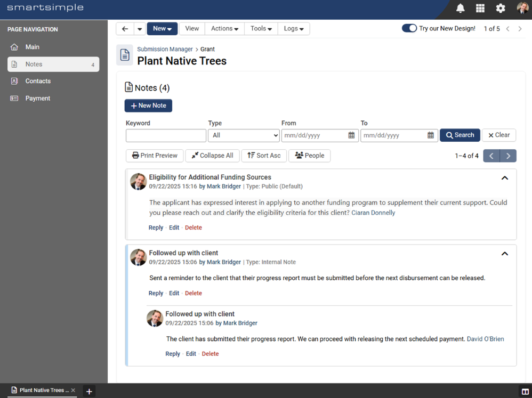Open Contacts in page navigation
The image size is (532, 398).
coord(53,81)
